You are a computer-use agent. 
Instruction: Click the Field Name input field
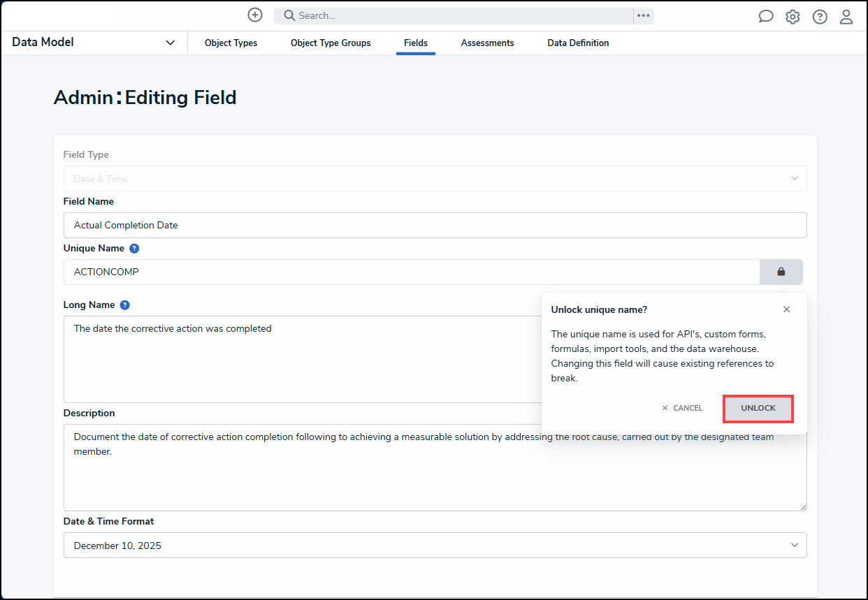(x=435, y=226)
